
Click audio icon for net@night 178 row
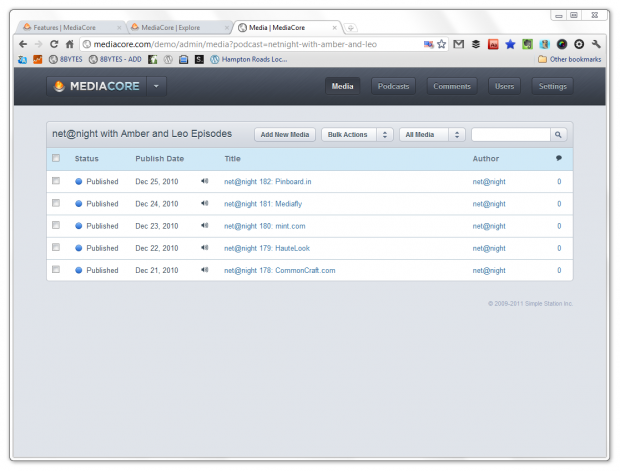click(204, 270)
